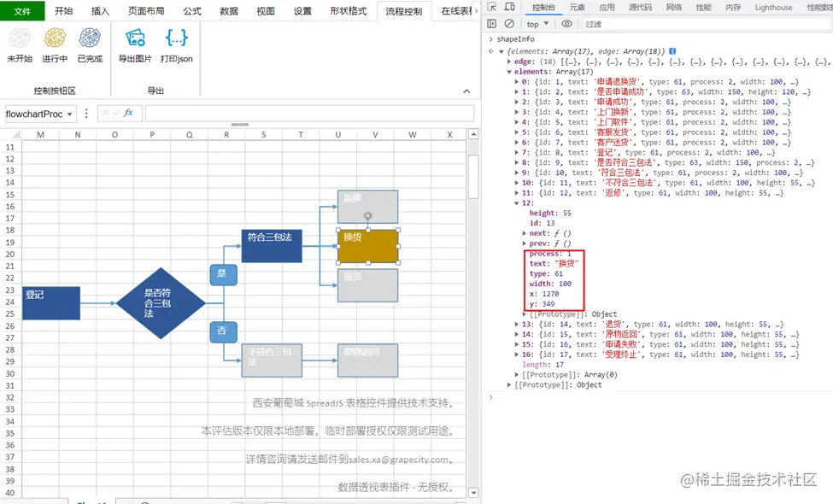This screenshot has width=833, height=504.
Task: Click the 未开始 status stamp icon
Action: 20,38
